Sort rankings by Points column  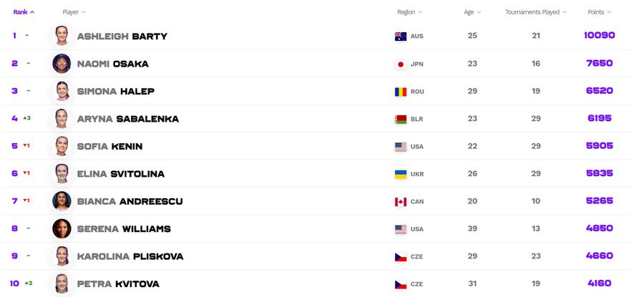tap(599, 12)
